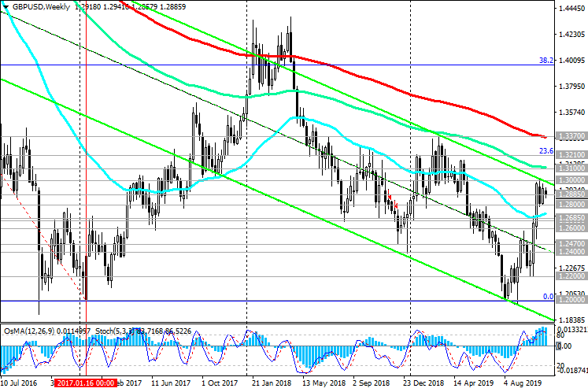Click the 80 level on oscillator scale
This screenshot has height=392, width=588.
560,335
